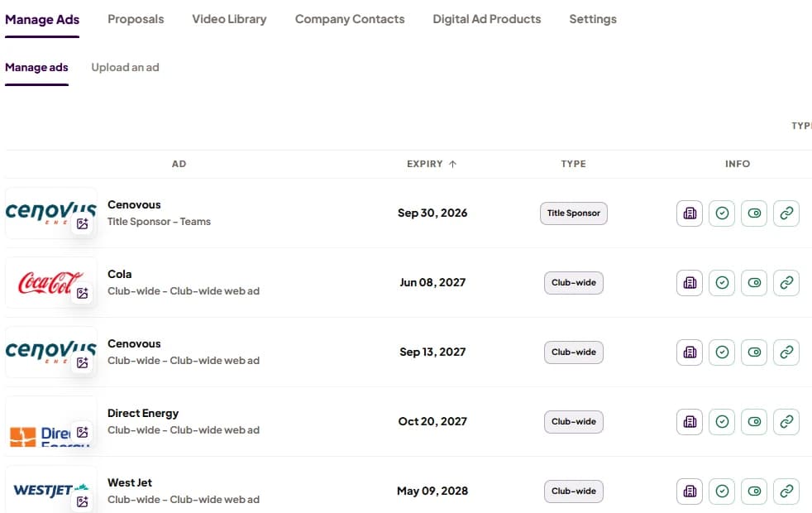Click the West Jet ad name
The image size is (812, 513).
tap(130, 483)
